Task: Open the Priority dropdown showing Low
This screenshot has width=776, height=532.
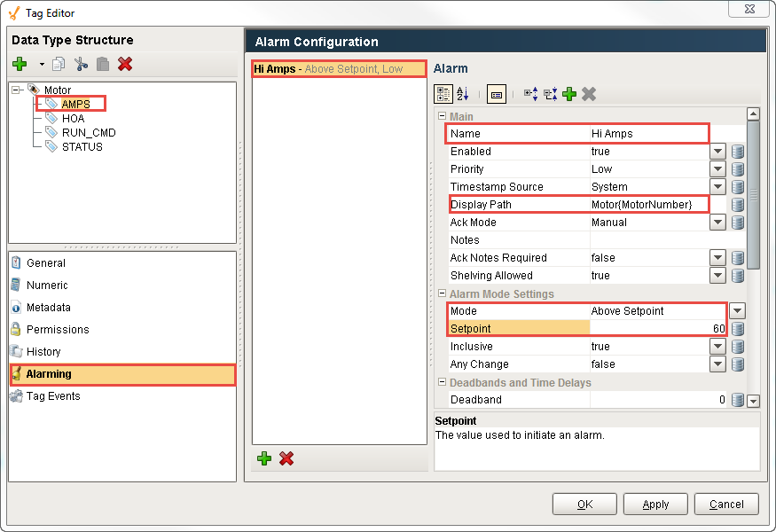Action: pos(719,168)
